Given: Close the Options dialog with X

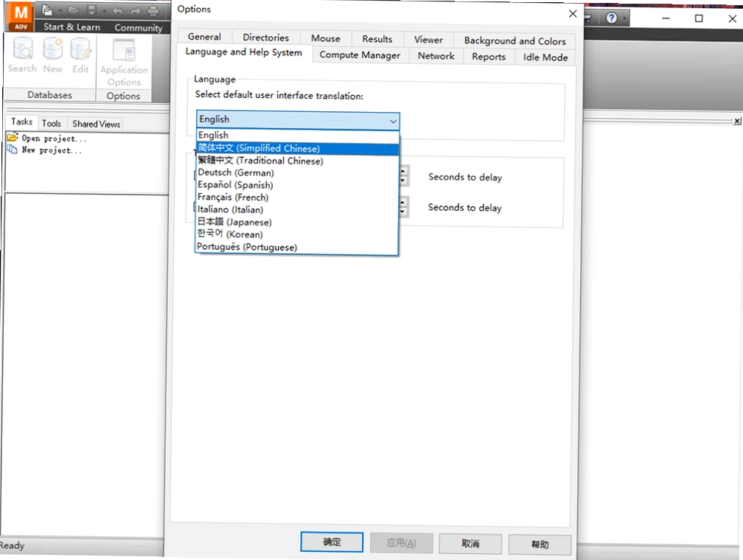Looking at the screenshot, I should point(573,13).
